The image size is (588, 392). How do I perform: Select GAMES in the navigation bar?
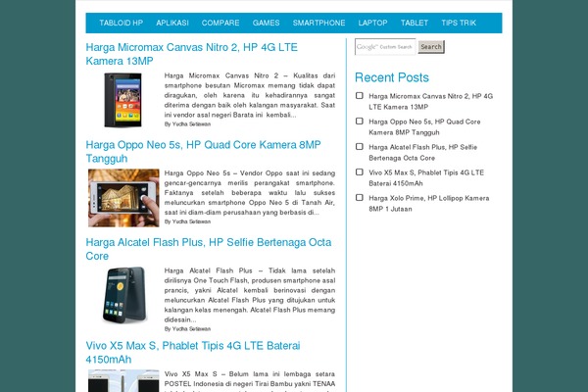click(266, 23)
